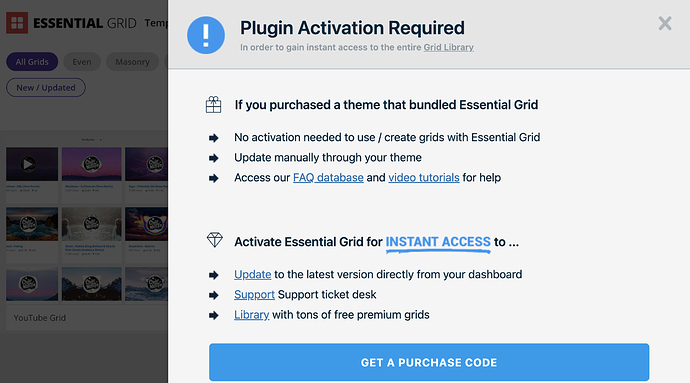Click the blue exclamation alert icon

click(x=206, y=35)
